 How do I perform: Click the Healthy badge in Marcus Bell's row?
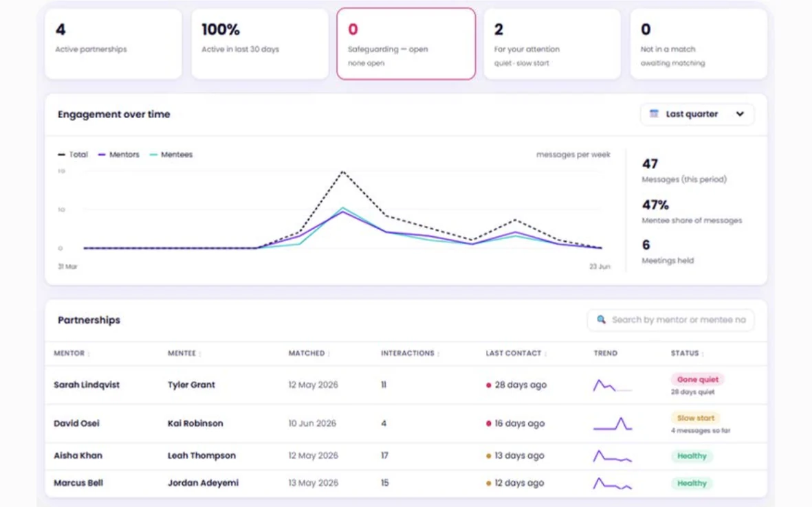pos(692,483)
